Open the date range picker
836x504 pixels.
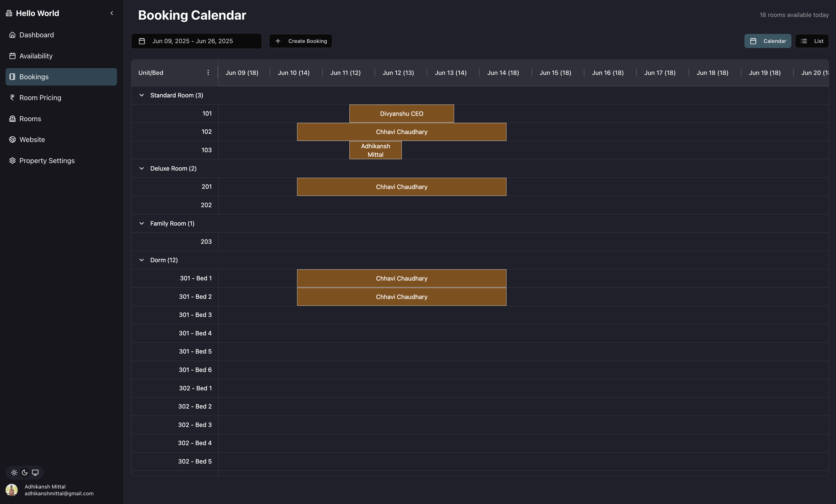coord(196,41)
